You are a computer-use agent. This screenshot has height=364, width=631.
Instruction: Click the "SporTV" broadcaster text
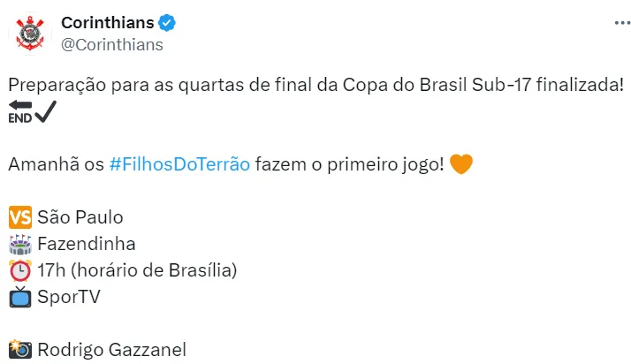(69, 297)
